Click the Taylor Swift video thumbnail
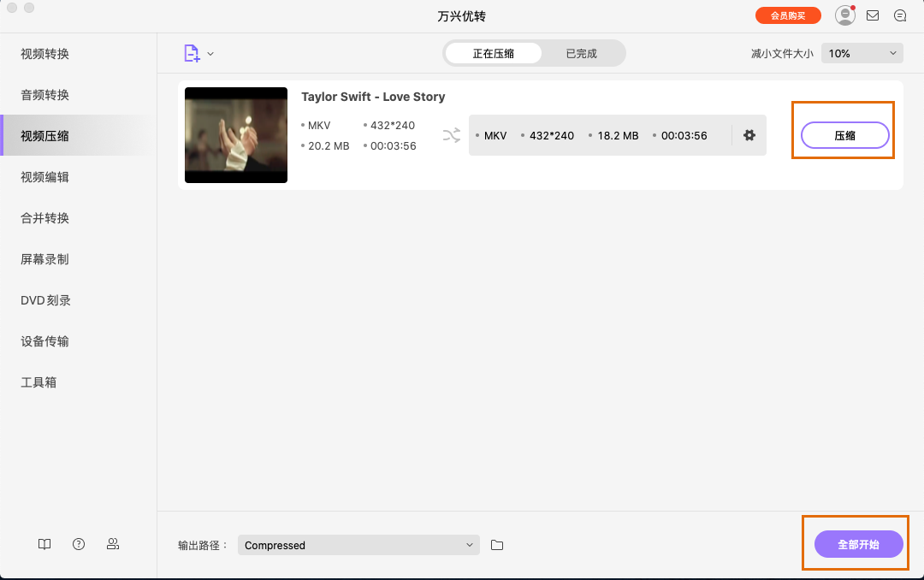Screen dimensions: 924x580 pyautogui.click(x=236, y=135)
